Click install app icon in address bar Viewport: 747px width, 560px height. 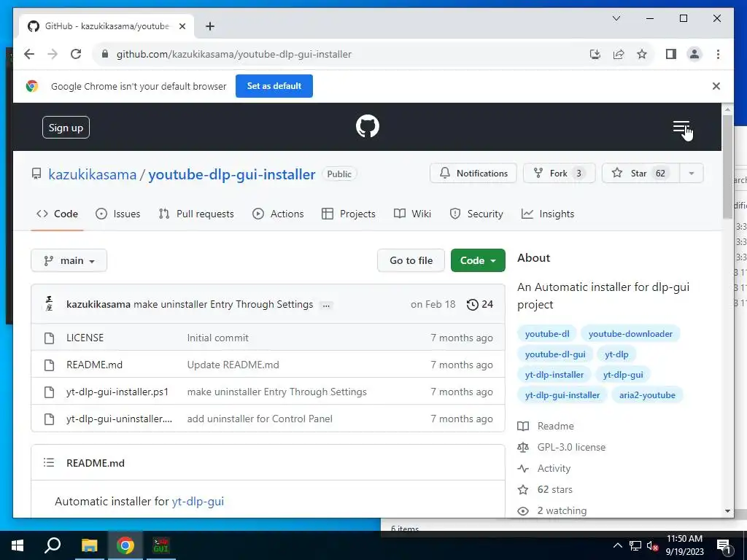click(x=595, y=54)
